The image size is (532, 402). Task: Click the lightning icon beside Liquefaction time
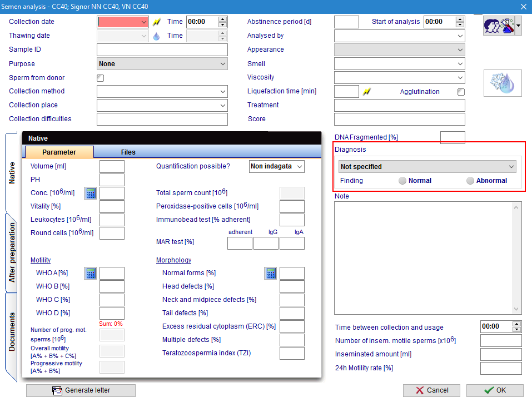(x=367, y=92)
